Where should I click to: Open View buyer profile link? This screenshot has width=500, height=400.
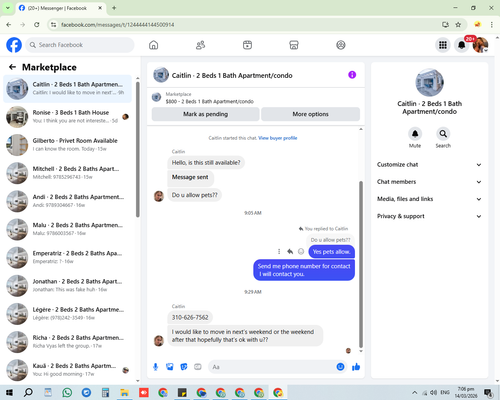pyautogui.click(x=278, y=138)
